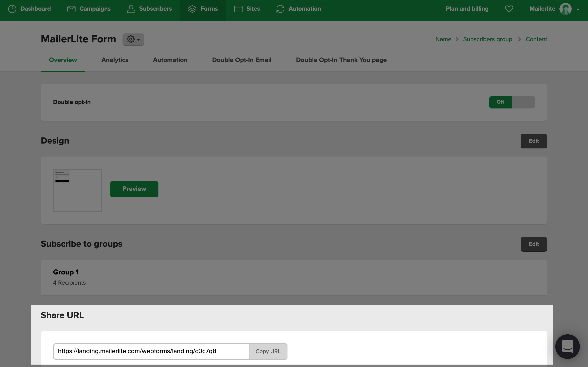The width and height of the screenshot is (588, 367).
Task: Toggle the Double opt-in switch off
Action: 512,102
